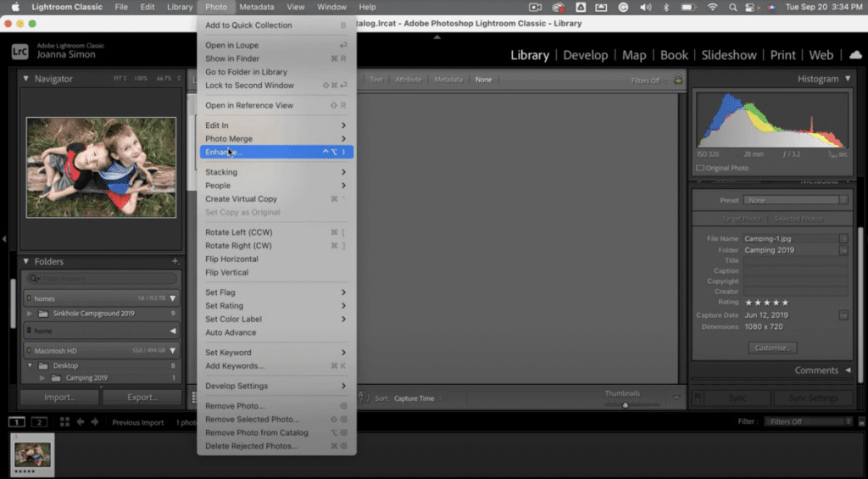Screen dimensions: 868x479
Task: Choose Rotate Left (CCW)
Action: pos(276,232)
